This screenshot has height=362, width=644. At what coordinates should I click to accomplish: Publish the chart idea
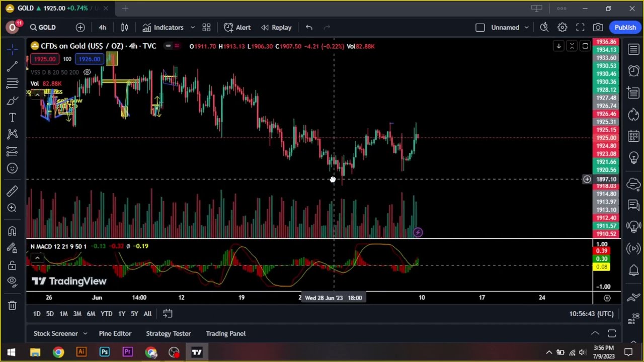pyautogui.click(x=625, y=28)
